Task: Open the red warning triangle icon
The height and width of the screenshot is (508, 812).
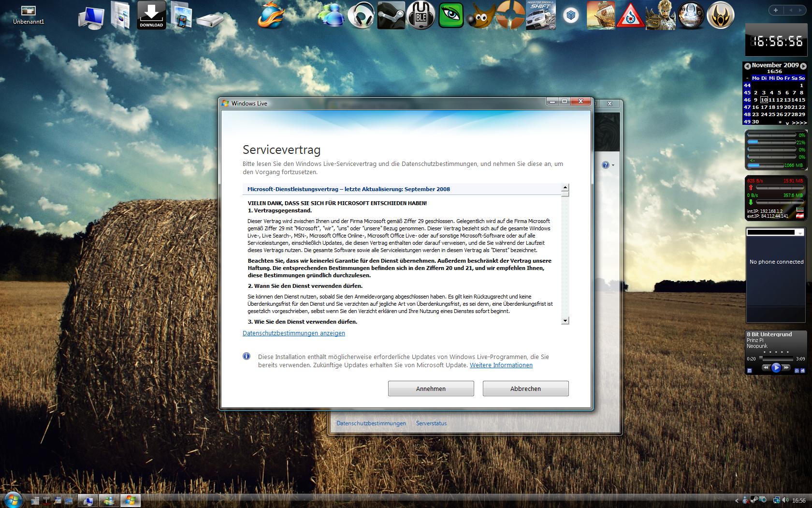Action: 630,15
